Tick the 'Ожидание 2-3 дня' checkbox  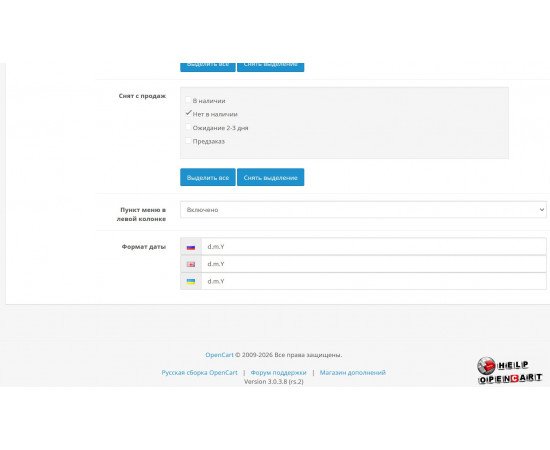pyautogui.click(x=188, y=127)
